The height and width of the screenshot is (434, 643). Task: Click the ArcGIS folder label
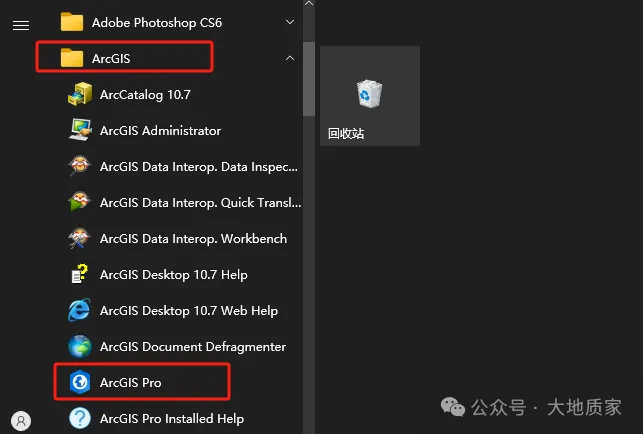pyautogui.click(x=110, y=59)
